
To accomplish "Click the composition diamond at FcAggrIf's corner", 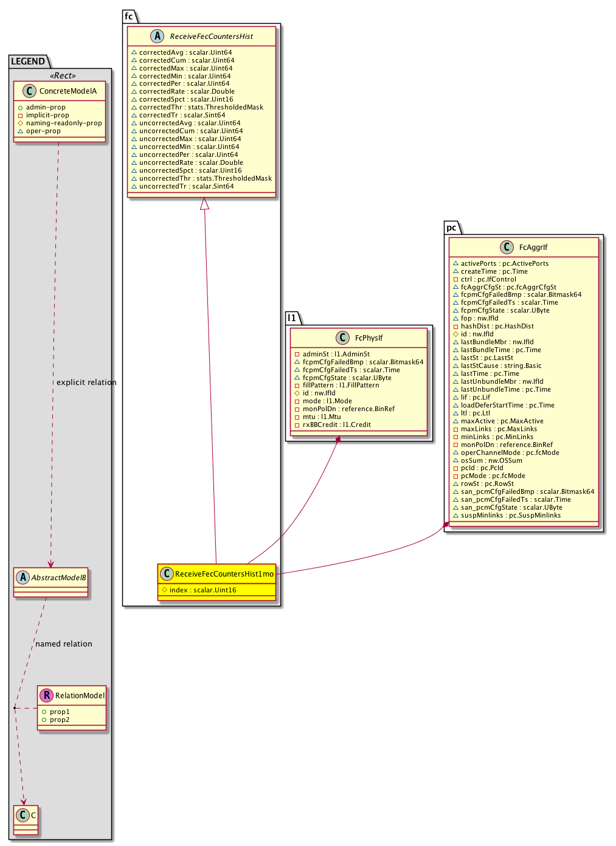I will [x=446, y=524].
